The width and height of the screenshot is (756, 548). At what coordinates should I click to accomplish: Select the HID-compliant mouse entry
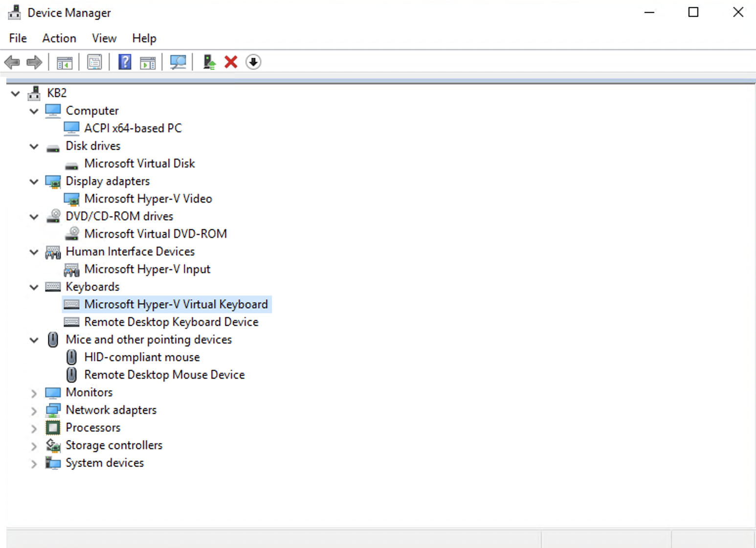pos(141,357)
